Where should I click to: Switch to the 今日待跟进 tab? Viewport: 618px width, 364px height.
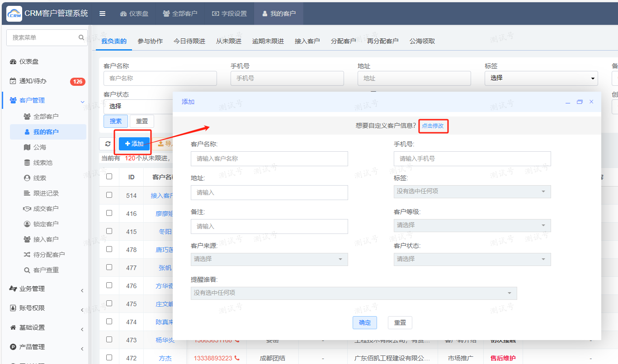pos(189,41)
